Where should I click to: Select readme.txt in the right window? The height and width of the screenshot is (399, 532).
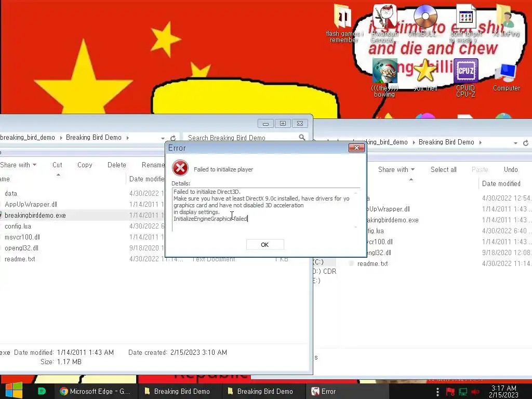[373, 263]
